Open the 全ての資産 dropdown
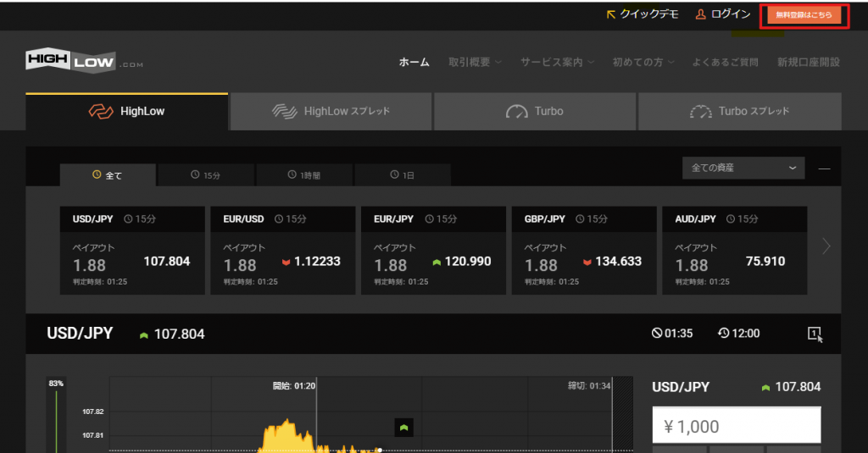The width and height of the screenshot is (868, 453). pos(743,168)
